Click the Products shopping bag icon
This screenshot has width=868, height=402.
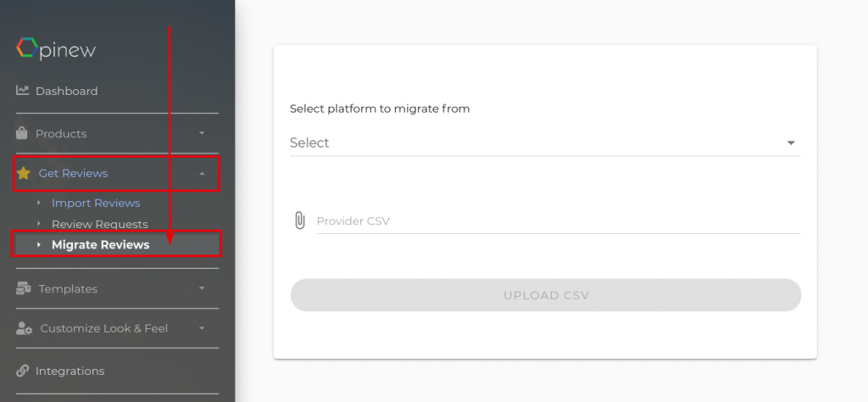pos(21,133)
